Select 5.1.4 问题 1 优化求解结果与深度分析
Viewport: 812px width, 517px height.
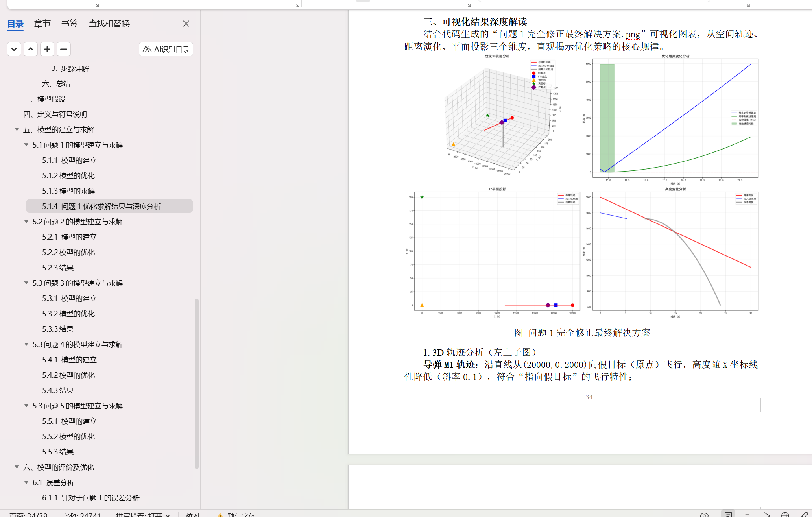pos(109,206)
